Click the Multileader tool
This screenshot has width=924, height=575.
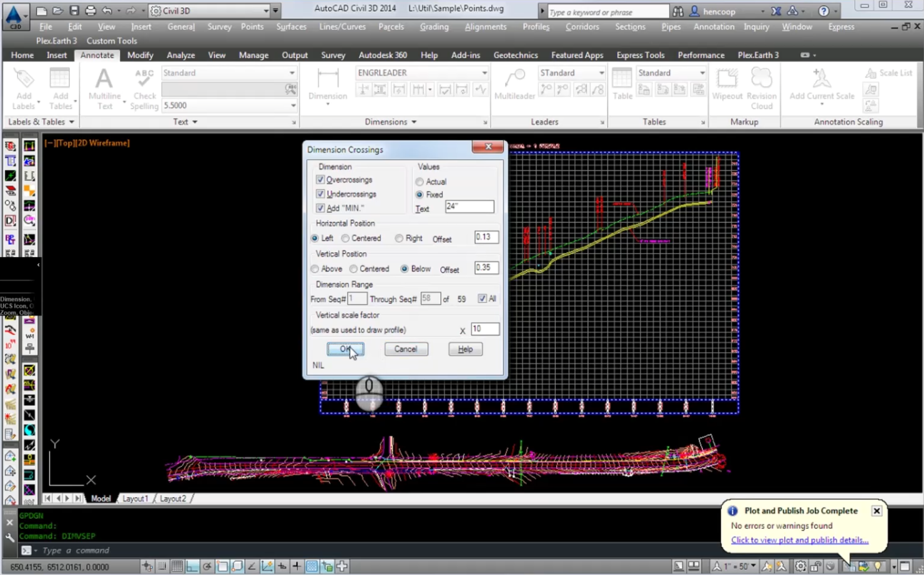[x=514, y=85]
